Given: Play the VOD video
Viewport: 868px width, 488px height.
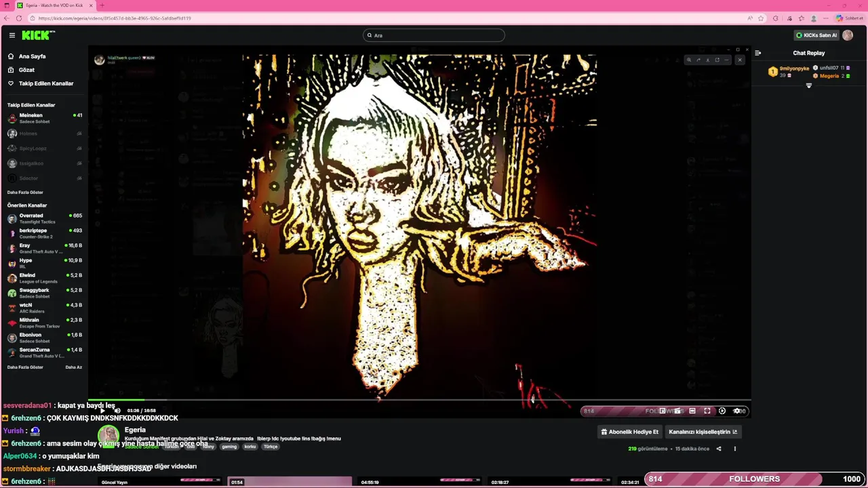Looking at the screenshot, I should [x=102, y=411].
